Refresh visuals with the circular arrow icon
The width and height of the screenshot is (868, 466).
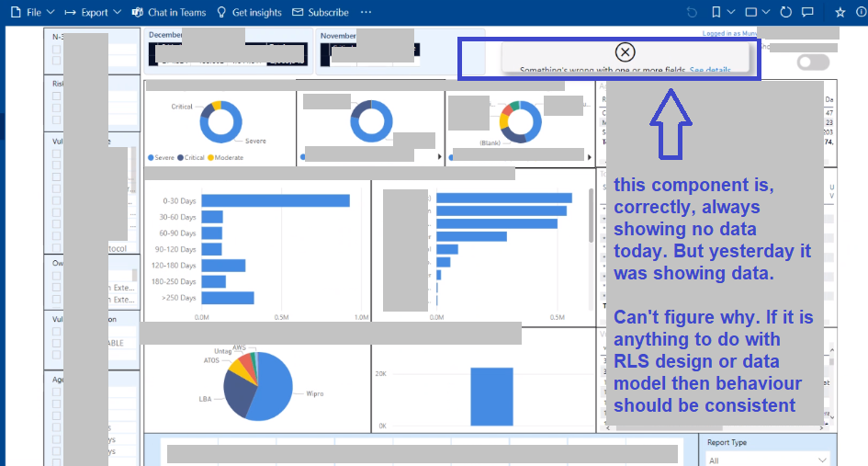click(x=785, y=12)
